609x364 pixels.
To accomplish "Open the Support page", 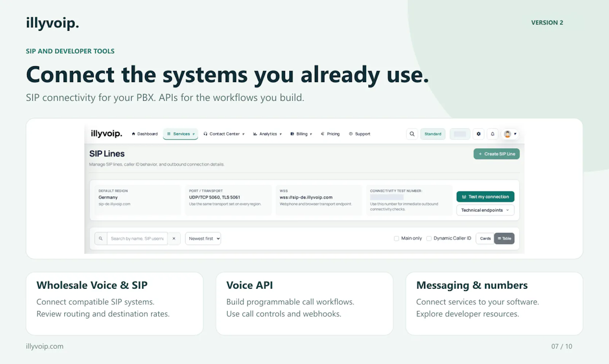I will [x=360, y=134].
